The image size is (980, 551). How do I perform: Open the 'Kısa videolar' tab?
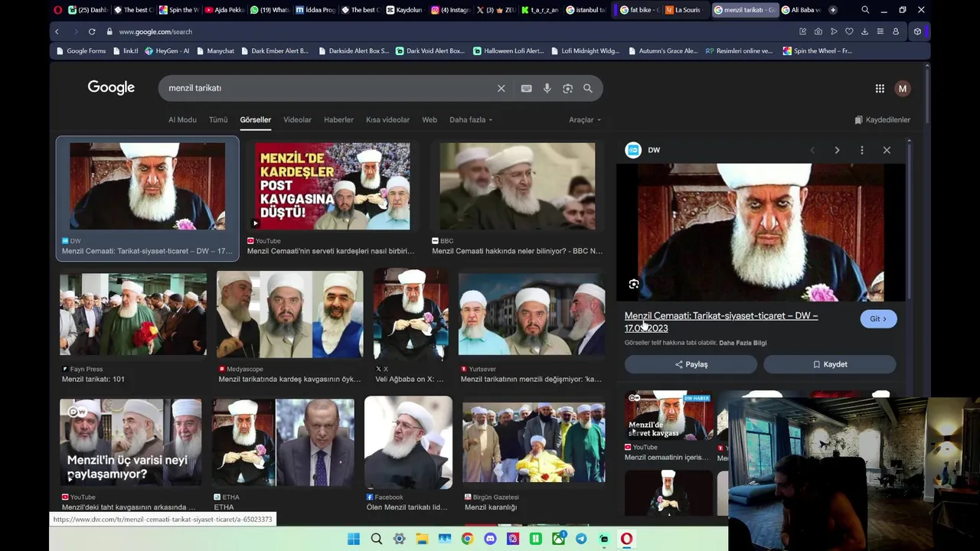[387, 120]
